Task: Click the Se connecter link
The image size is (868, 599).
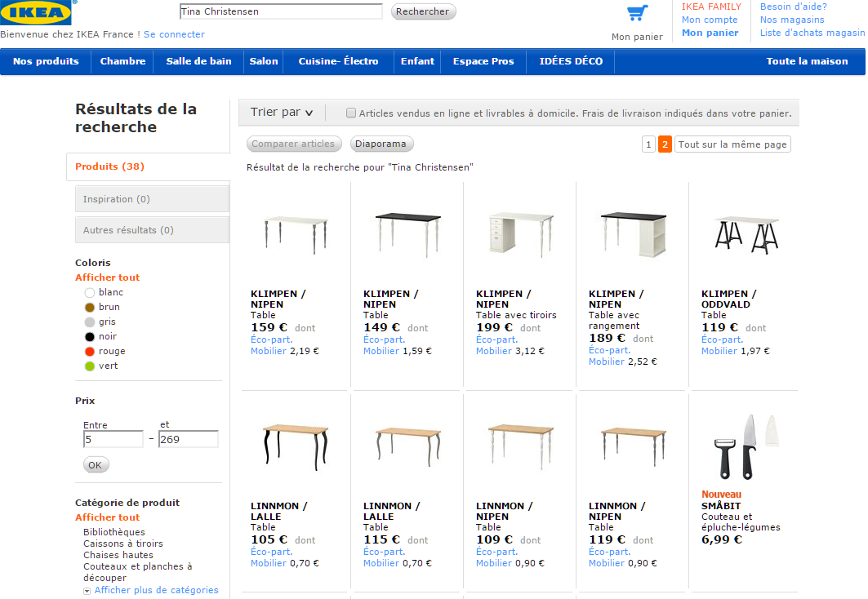Action: [x=175, y=34]
